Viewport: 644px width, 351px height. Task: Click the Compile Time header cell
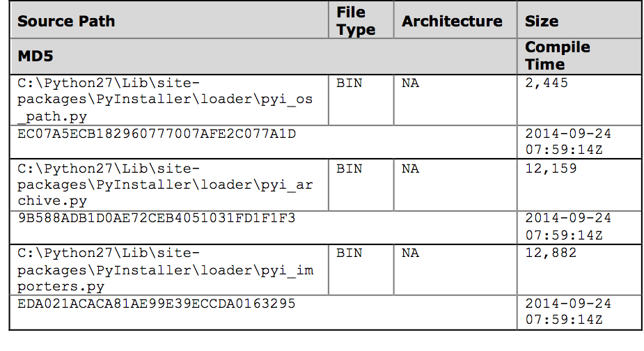(x=558, y=56)
